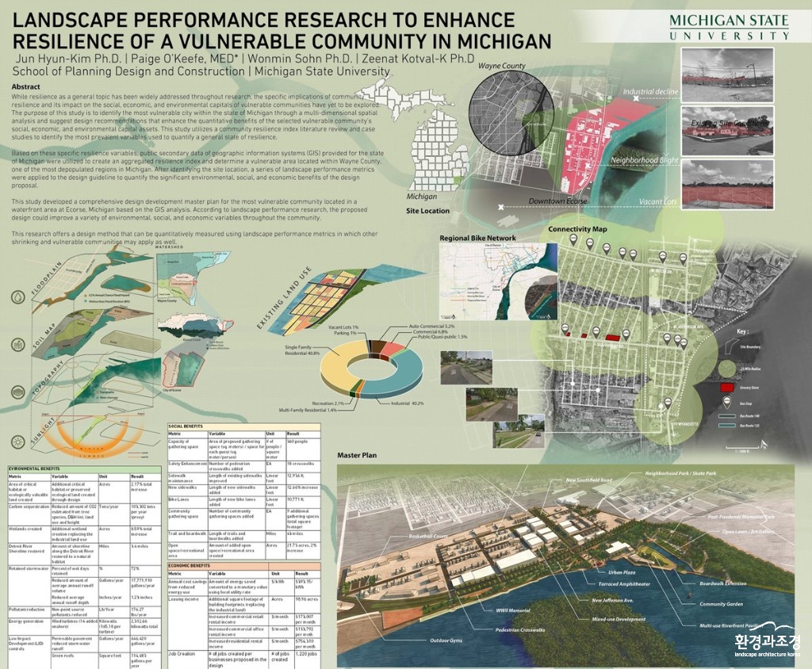Click the SOCIAL BENEFITS table header
812x669 pixels.
coord(244,426)
